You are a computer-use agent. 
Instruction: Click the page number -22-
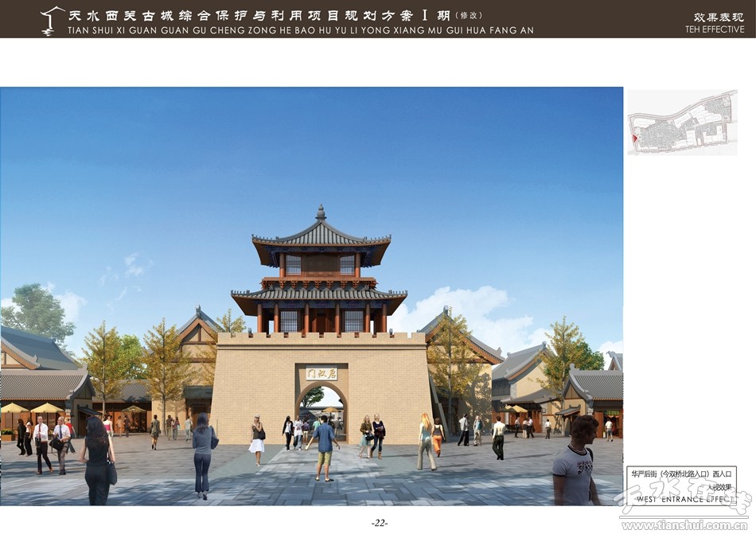[379, 523]
